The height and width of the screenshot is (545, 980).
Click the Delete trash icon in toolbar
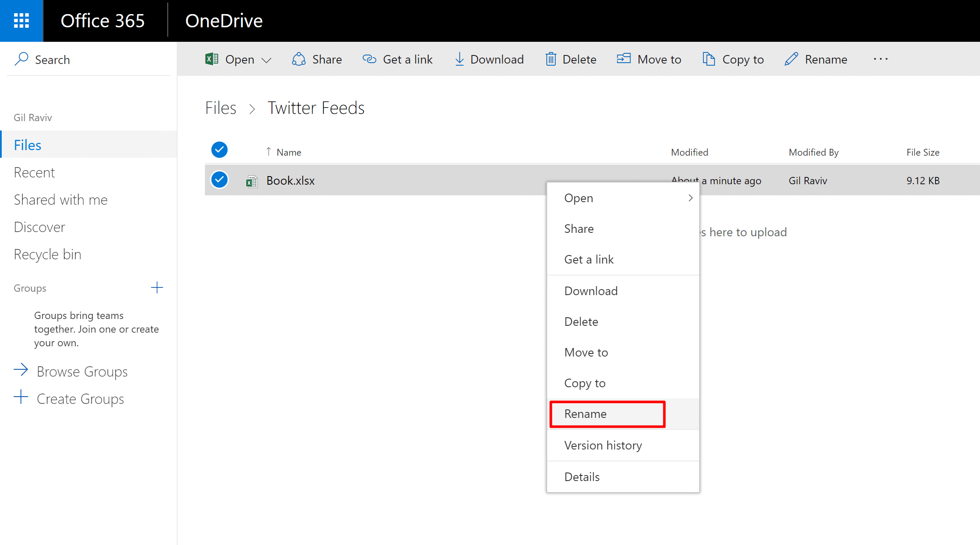coord(551,59)
